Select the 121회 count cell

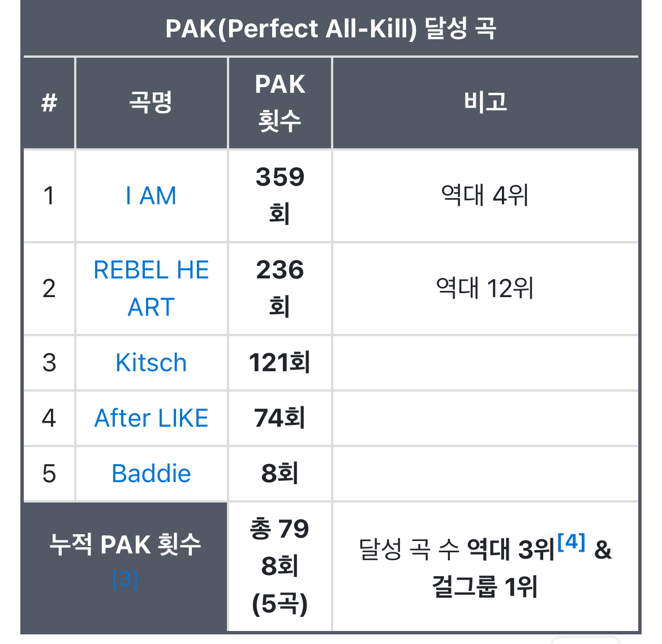pyautogui.click(x=280, y=363)
